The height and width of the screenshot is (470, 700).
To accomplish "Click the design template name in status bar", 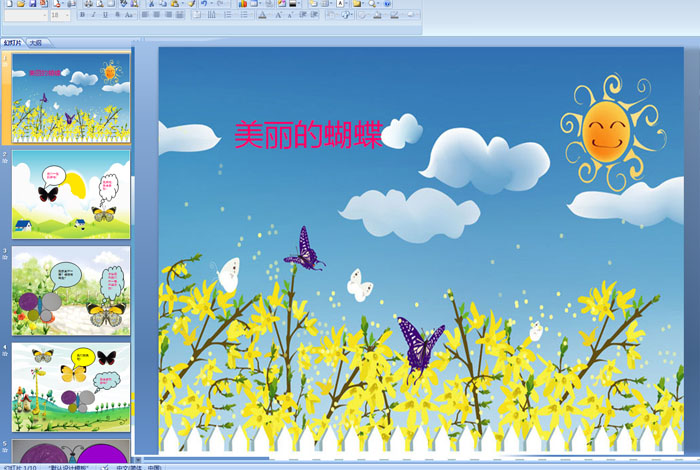I will 68,467.
